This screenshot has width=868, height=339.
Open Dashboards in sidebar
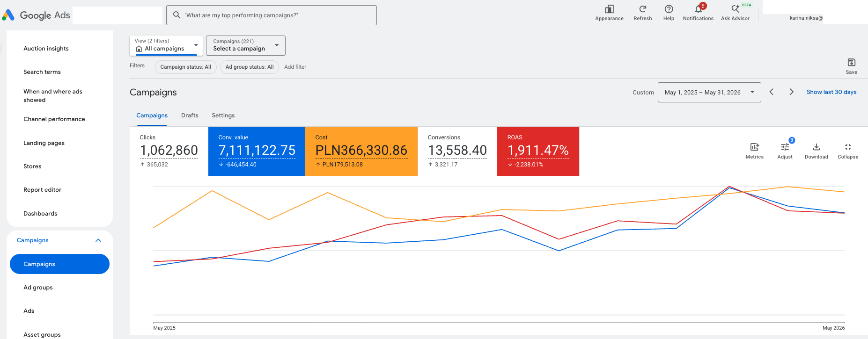click(x=40, y=214)
